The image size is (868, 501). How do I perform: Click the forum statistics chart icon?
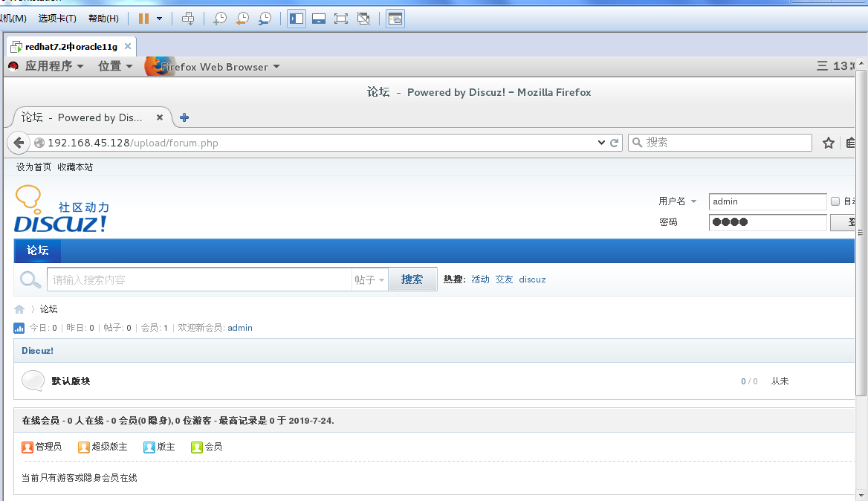[x=19, y=329]
